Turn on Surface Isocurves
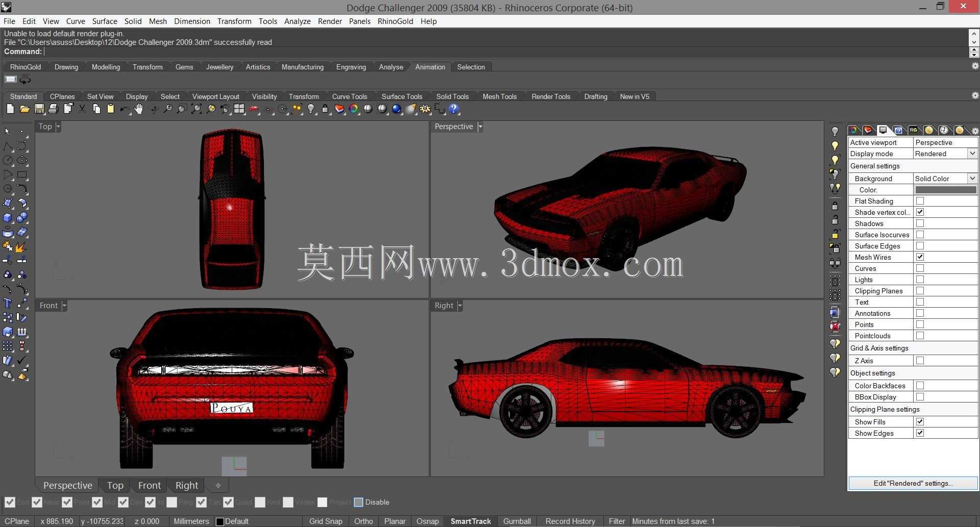Screen dimensions: 980x527 pos(920,235)
